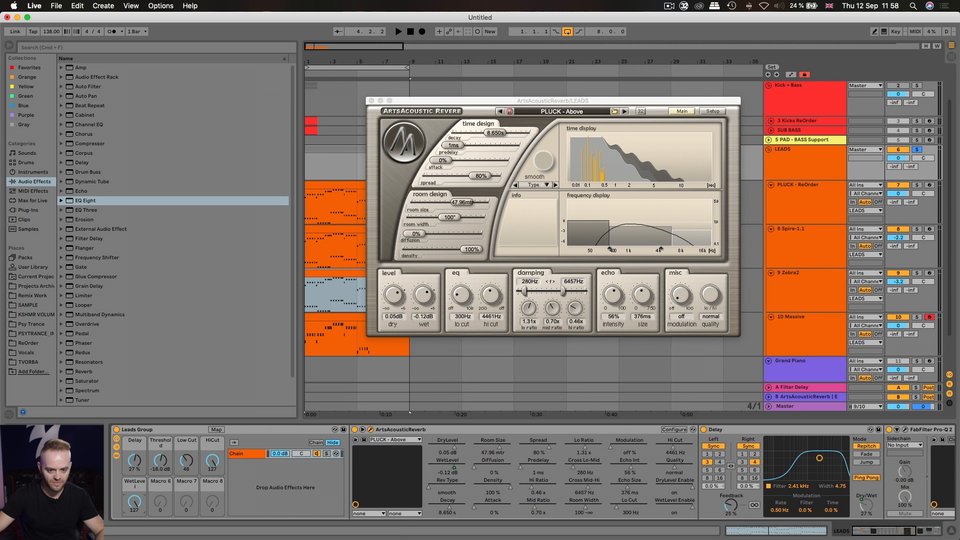Fold the LEADS group track

coord(768,149)
